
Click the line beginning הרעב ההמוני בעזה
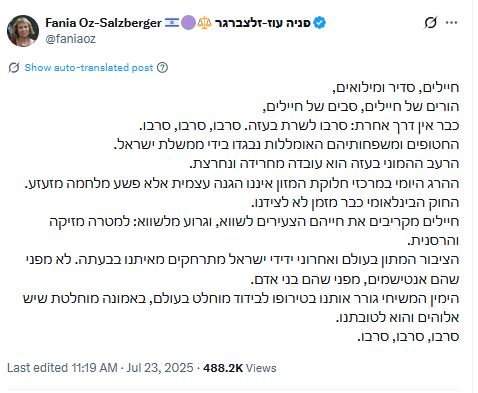324,164
